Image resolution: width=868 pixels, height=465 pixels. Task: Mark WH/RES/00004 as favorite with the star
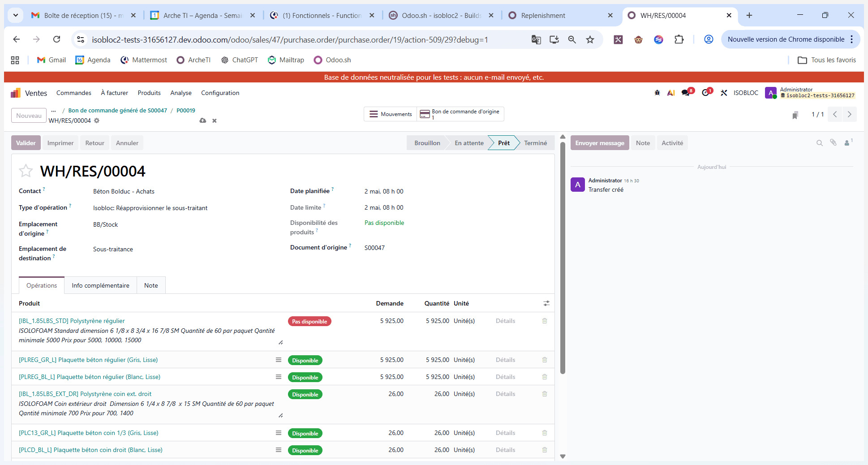[x=26, y=171]
